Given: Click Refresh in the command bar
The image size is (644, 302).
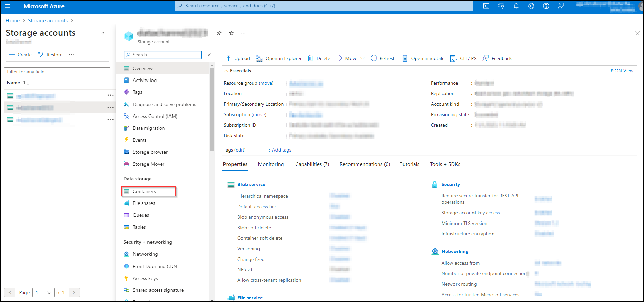Looking at the screenshot, I should 383,58.
